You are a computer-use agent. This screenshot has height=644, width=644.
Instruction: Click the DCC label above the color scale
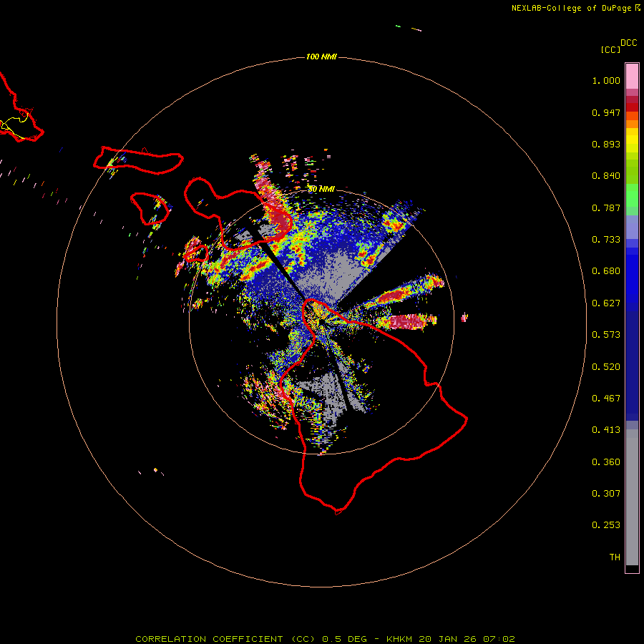pos(629,43)
